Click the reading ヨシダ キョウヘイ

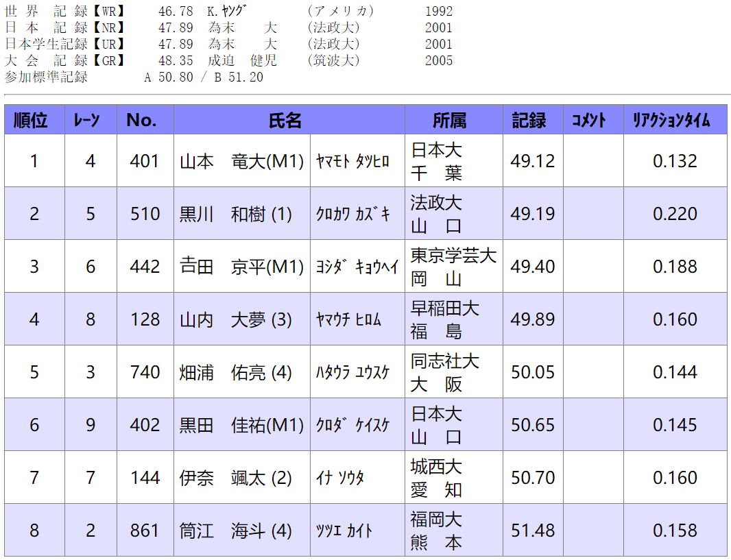(357, 267)
